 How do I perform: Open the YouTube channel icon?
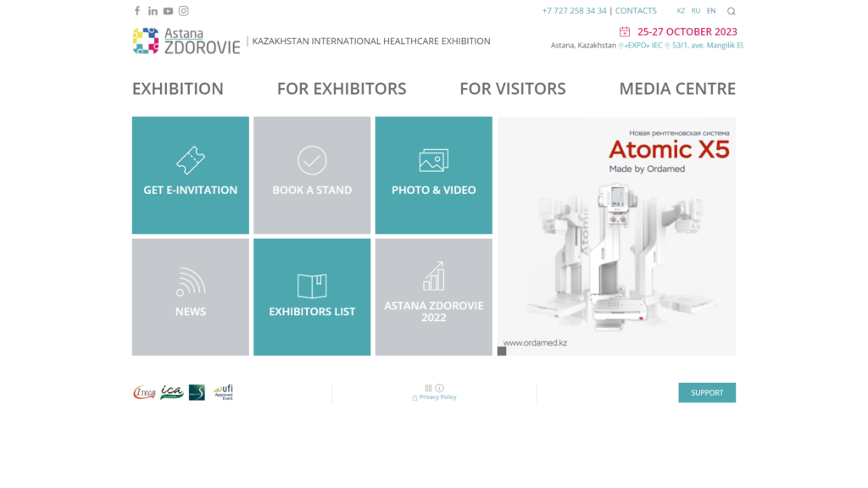[169, 11]
